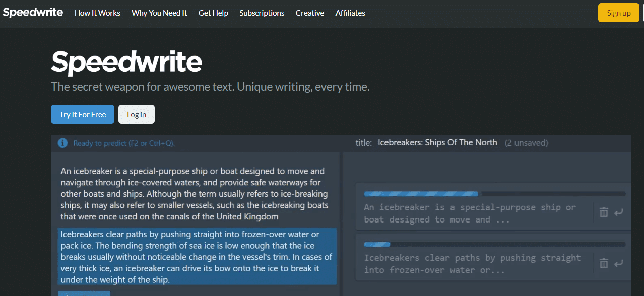
Task: Delete the second prediction with its trash icon
Action: (x=604, y=263)
